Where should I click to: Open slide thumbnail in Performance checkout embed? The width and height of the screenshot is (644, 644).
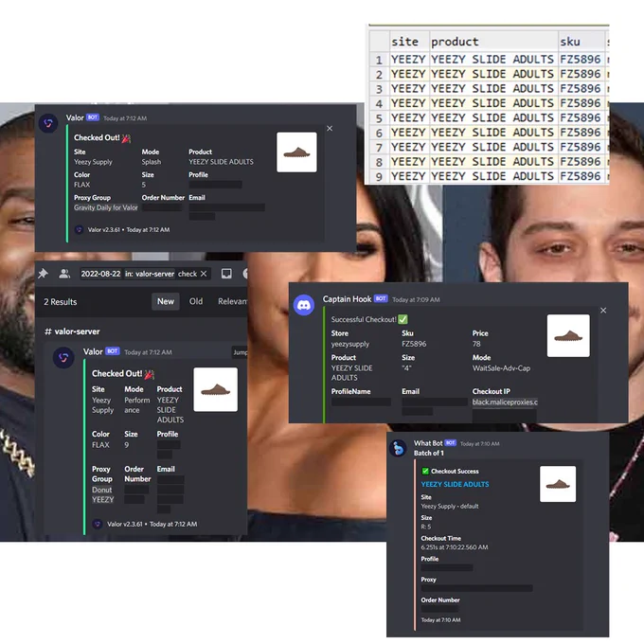[x=215, y=389]
